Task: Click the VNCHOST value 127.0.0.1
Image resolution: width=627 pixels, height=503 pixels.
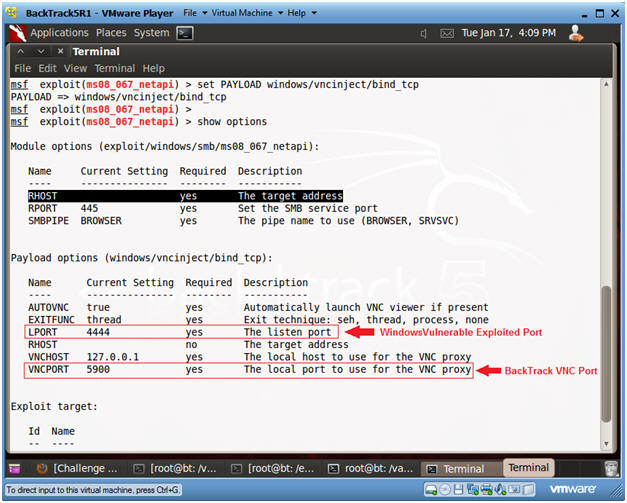Action: coord(113,357)
